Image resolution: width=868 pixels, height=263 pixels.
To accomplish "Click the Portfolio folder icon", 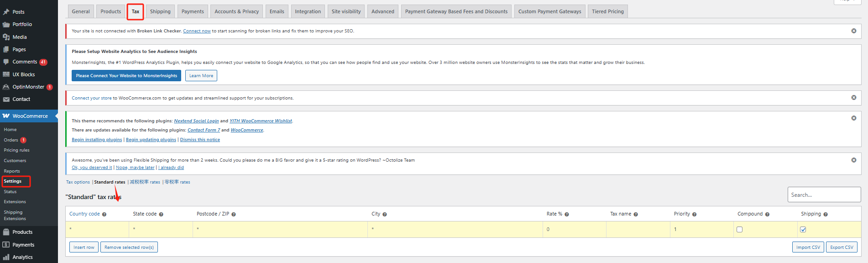I will pos(6,25).
